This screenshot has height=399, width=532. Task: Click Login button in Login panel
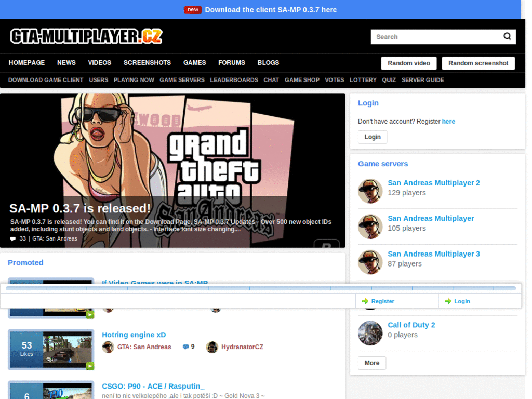pos(373,137)
